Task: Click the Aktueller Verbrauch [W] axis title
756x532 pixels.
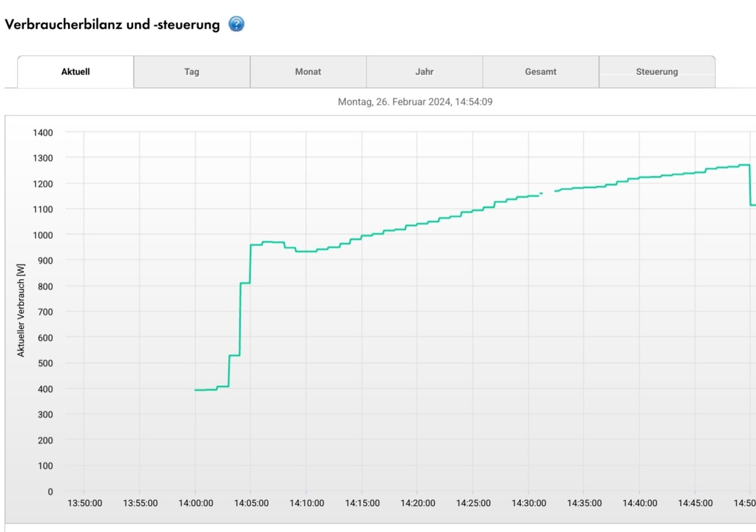Action: click(x=21, y=310)
